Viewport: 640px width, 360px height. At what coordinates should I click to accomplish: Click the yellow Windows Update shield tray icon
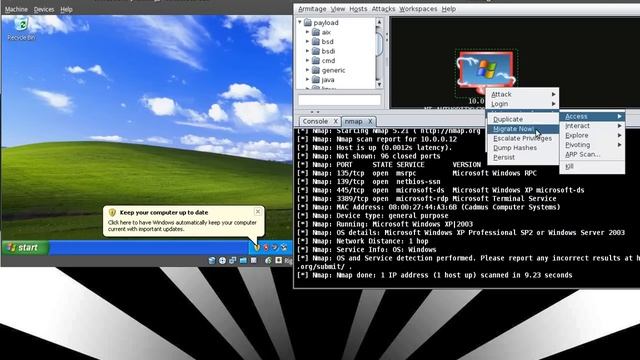pyautogui.click(x=257, y=248)
